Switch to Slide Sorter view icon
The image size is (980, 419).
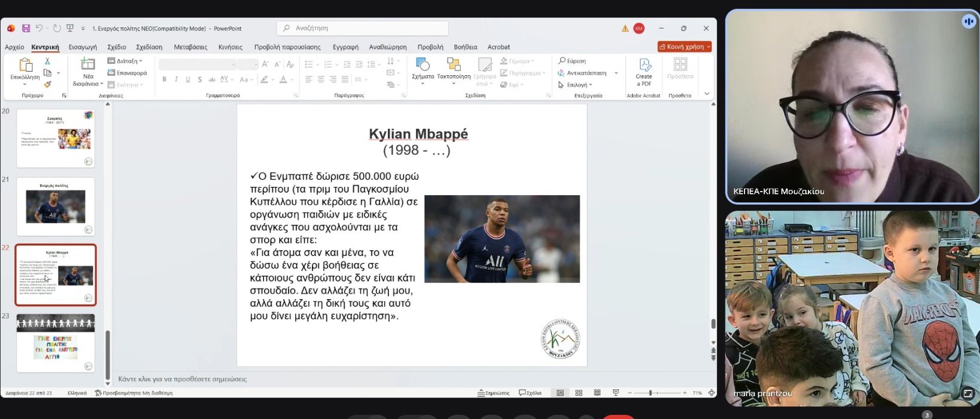click(578, 393)
